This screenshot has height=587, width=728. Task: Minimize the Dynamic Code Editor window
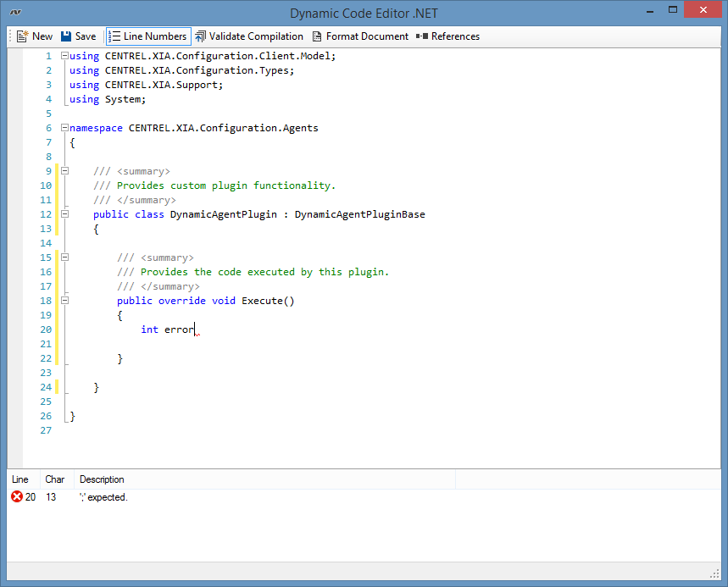coord(650,11)
